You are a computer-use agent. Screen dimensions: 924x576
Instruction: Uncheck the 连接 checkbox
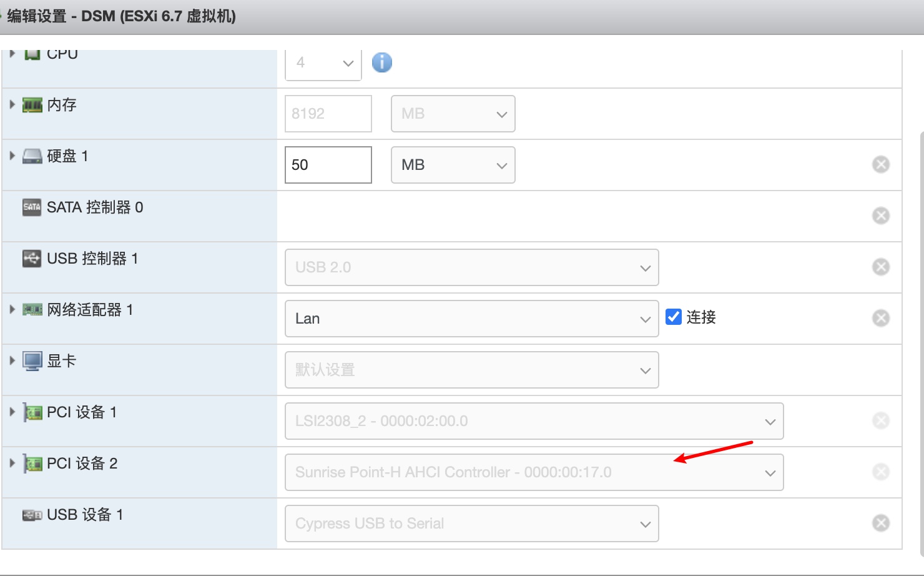pyautogui.click(x=673, y=317)
